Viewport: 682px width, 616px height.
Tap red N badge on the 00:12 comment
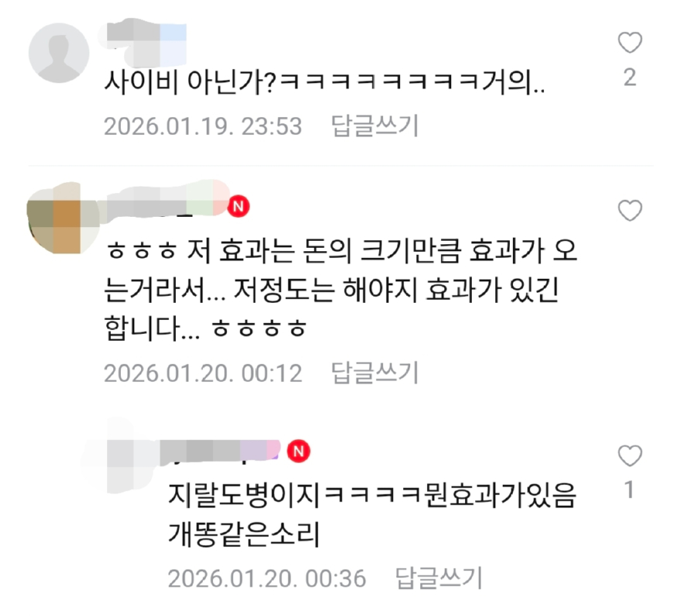(x=239, y=206)
